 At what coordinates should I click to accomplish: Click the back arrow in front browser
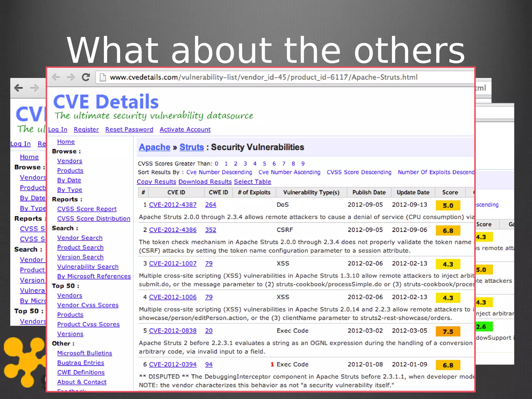point(56,77)
